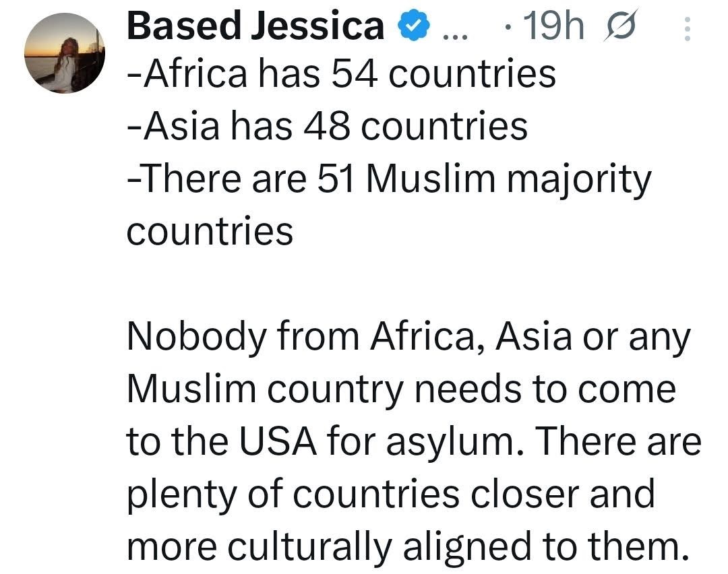
Task: Click the "-Africa has 54 countries" line
Action: tap(341, 74)
